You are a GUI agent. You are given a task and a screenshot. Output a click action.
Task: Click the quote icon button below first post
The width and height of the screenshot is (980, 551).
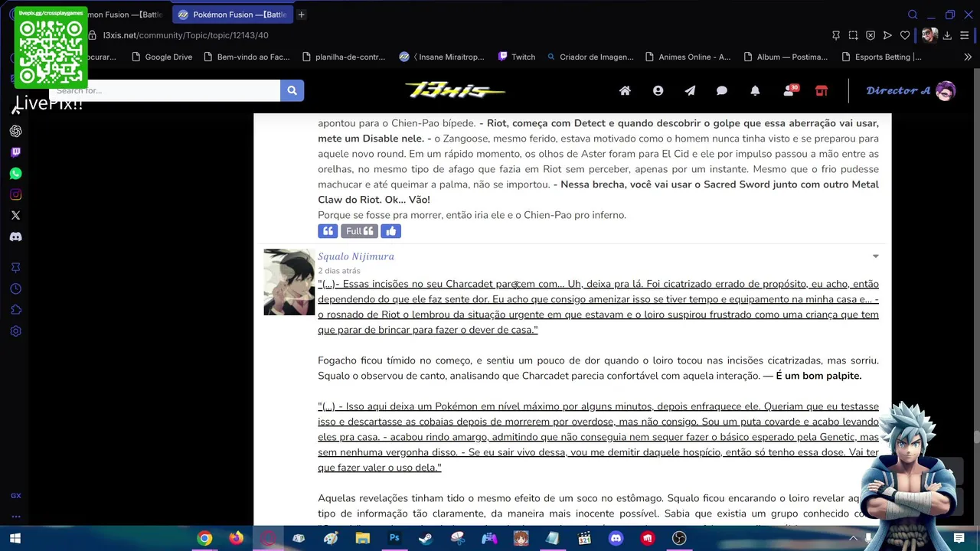coord(328,231)
